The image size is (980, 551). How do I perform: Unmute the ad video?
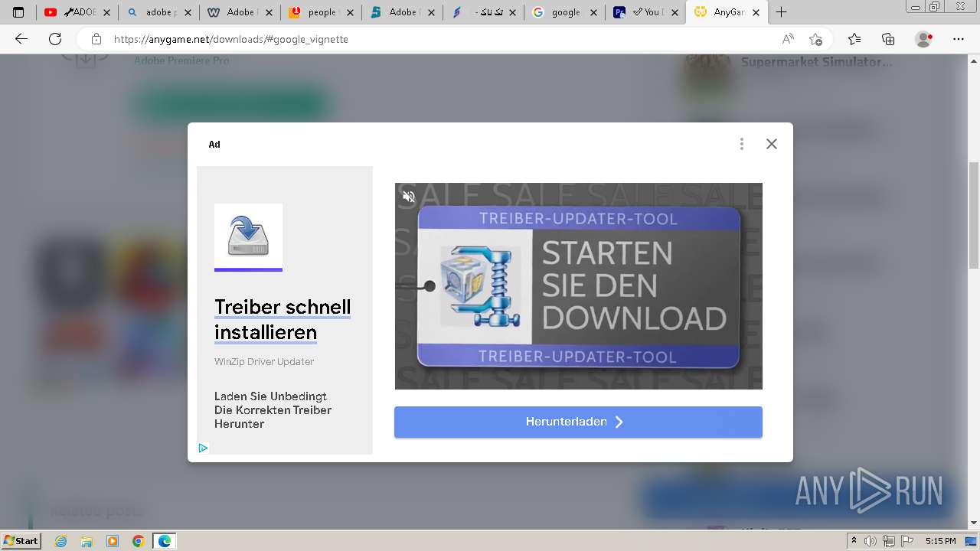pos(409,197)
